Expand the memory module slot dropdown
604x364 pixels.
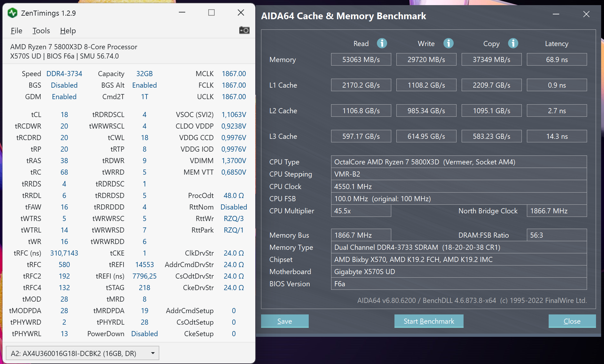(153, 353)
